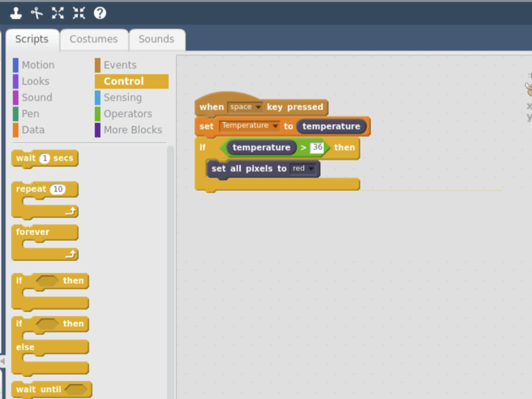The height and width of the screenshot is (399, 532).
Task: Click the empty condition slot in wait until
Action: (76, 390)
